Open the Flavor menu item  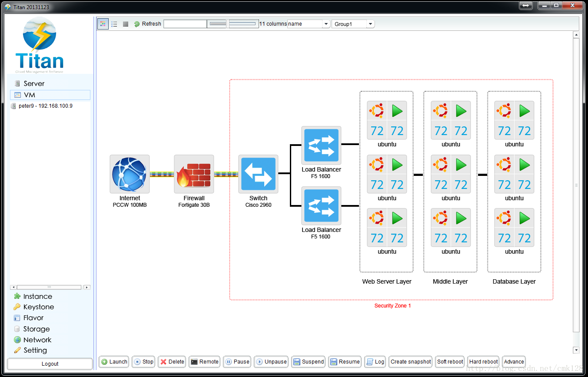pyautogui.click(x=29, y=317)
